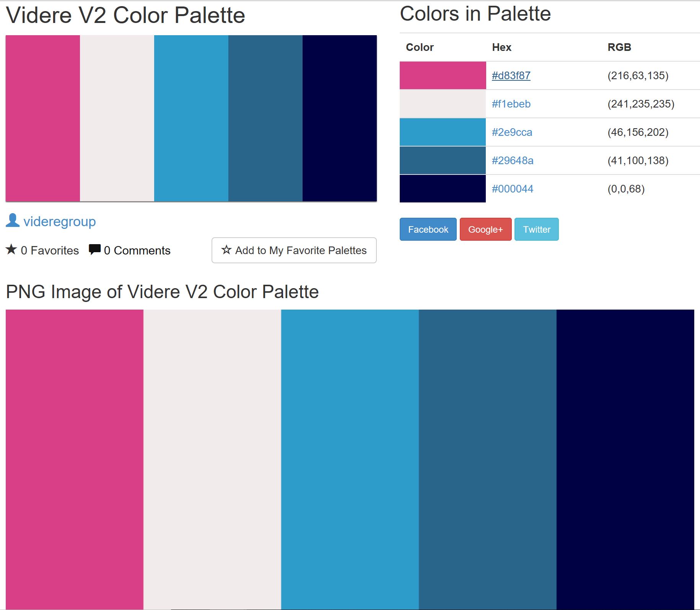The image size is (700, 610).
Task: Select the #2e9cca hex color link
Action: click(x=512, y=132)
